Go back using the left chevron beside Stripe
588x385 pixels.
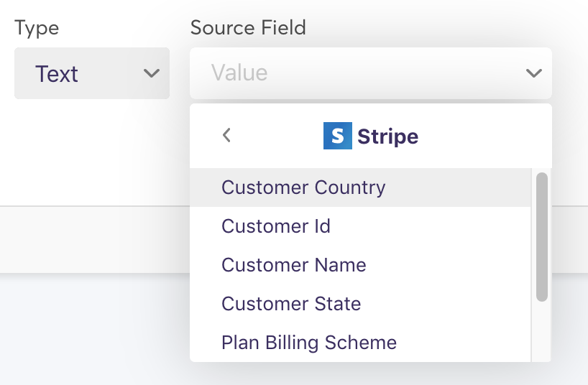pos(227,135)
